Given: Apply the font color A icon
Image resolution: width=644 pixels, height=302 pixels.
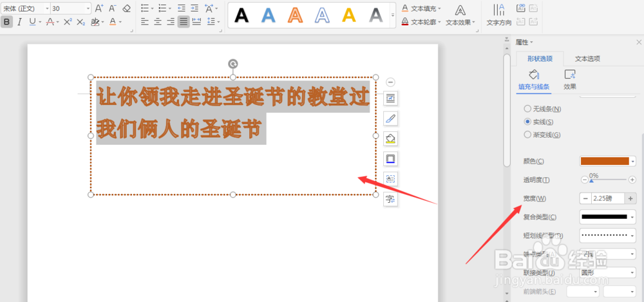Looking at the screenshot, I should [113, 22].
